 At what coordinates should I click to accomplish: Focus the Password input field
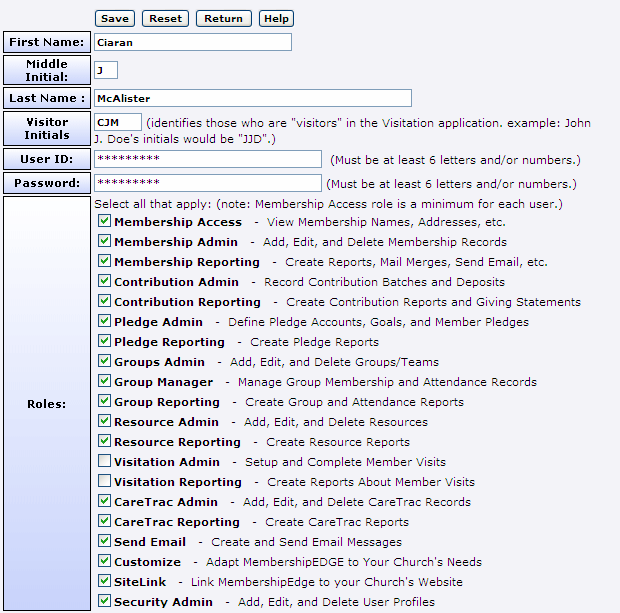click(x=208, y=183)
